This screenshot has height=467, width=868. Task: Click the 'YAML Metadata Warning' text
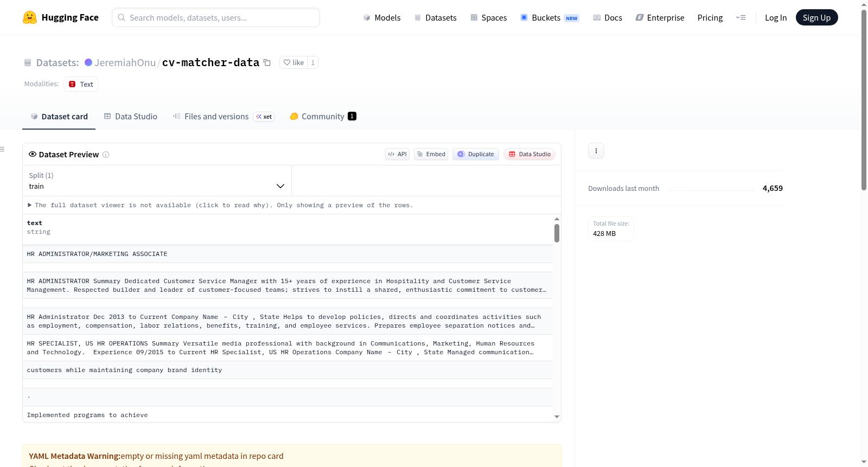[x=75, y=456]
